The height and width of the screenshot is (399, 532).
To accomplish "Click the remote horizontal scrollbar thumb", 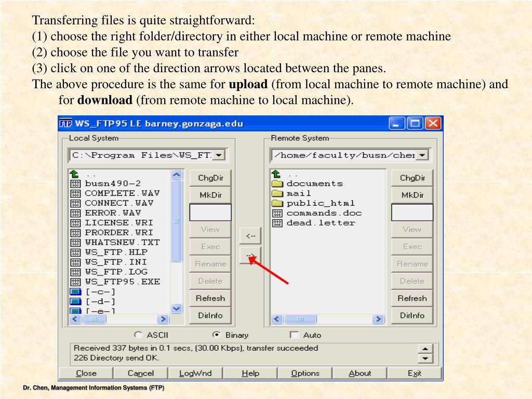I will click(300, 320).
